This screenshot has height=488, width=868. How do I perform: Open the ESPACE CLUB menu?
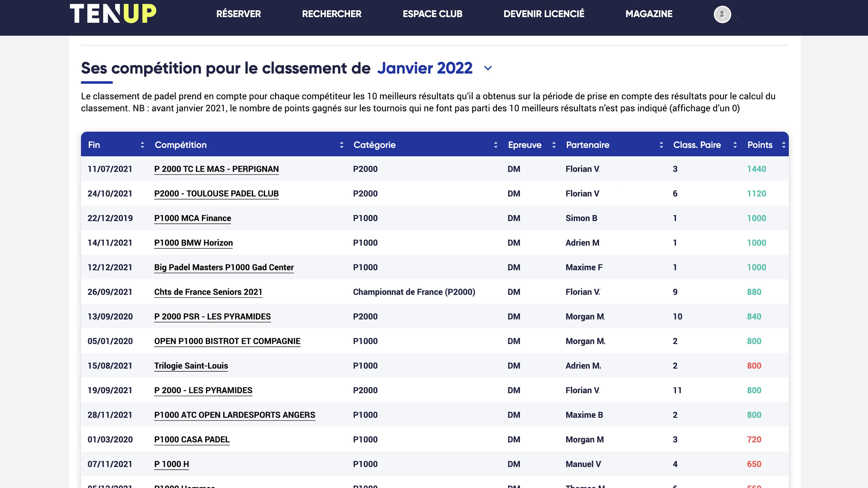(x=432, y=14)
